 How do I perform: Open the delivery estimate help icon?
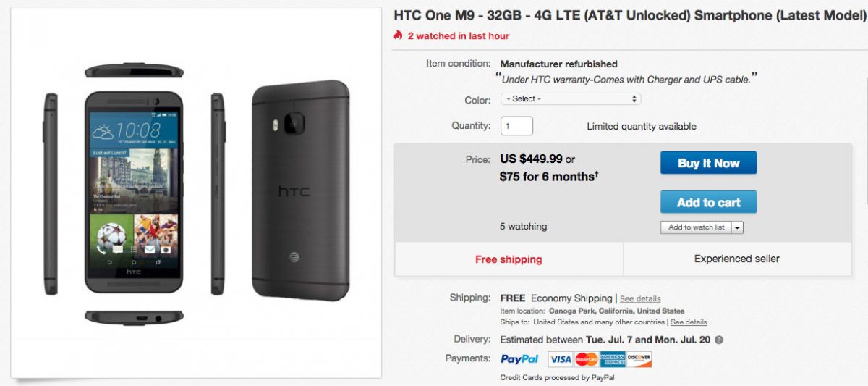(719, 340)
